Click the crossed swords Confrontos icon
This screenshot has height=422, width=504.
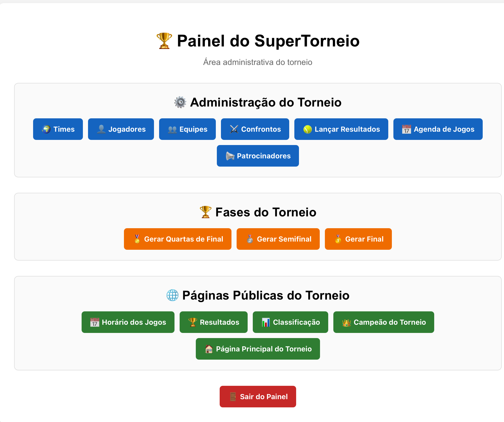[x=234, y=129]
